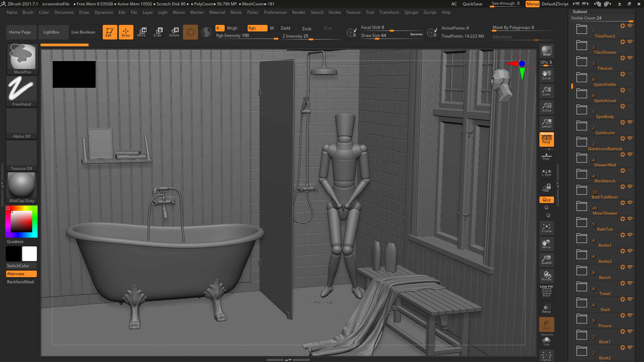Open the Preferences menu
Screen dimensions: 644x362
[275, 12]
